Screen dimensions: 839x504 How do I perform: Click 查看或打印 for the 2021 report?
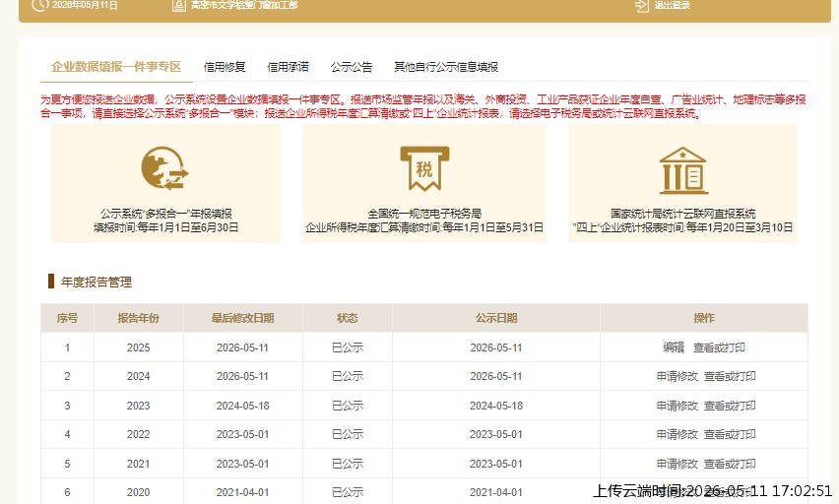point(730,464)
